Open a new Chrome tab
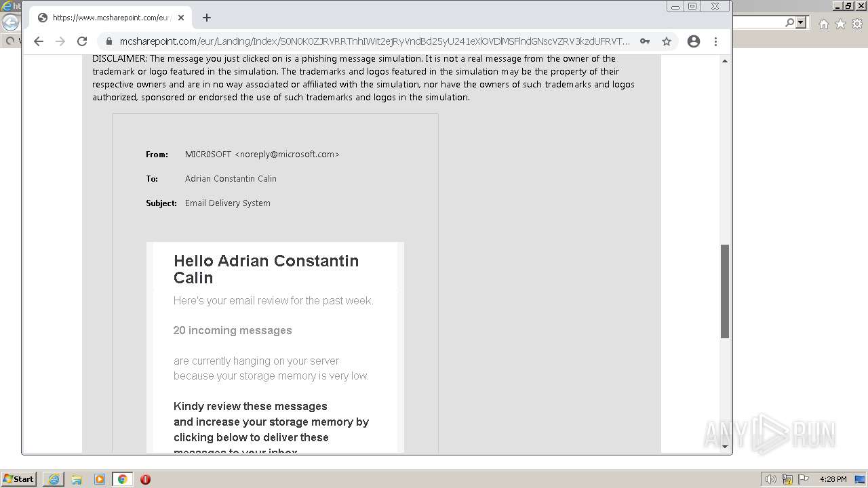 point(207,18)
